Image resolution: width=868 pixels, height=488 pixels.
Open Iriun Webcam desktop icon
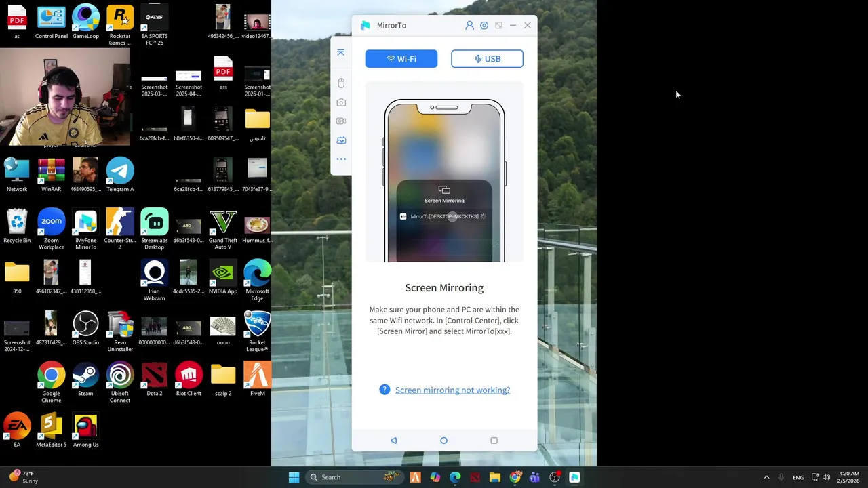point(154,281)
